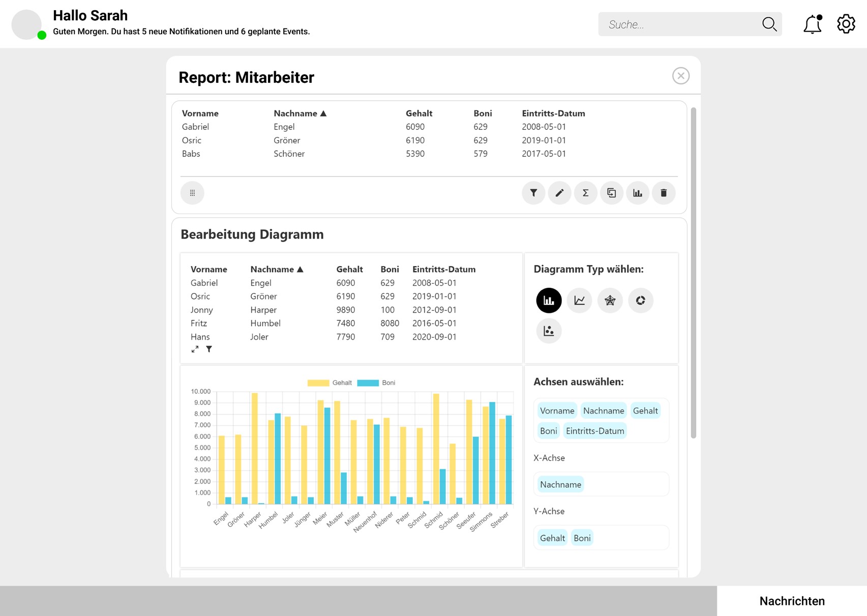This screenshot has height=616, width=867.
Task: Open chart editor via bar chart toolbar icon
Action: pos(638,193)
